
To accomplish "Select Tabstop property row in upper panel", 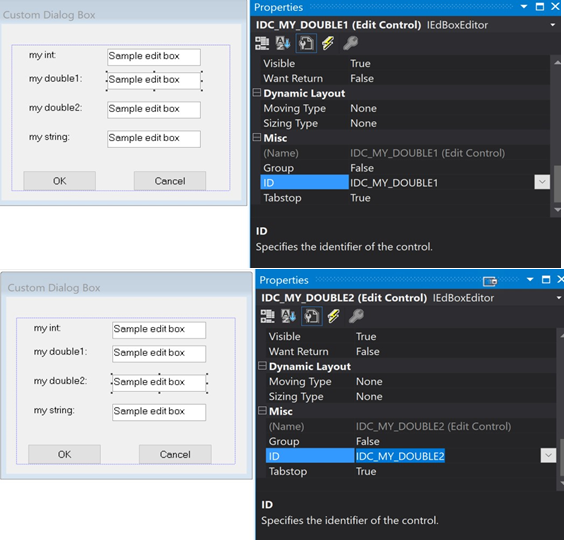I will pyautogui.click(x=405, y=198).
